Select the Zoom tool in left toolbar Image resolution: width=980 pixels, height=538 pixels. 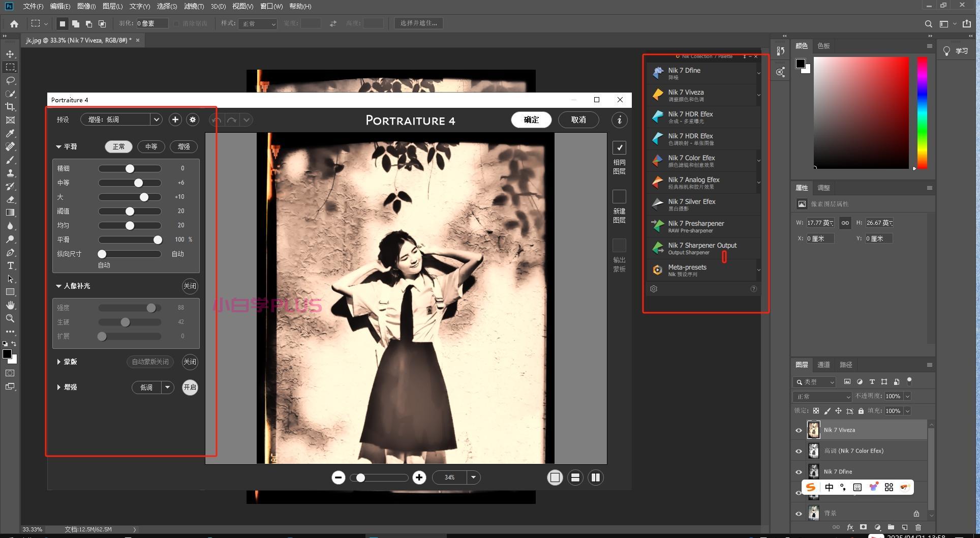pos(10,318)
